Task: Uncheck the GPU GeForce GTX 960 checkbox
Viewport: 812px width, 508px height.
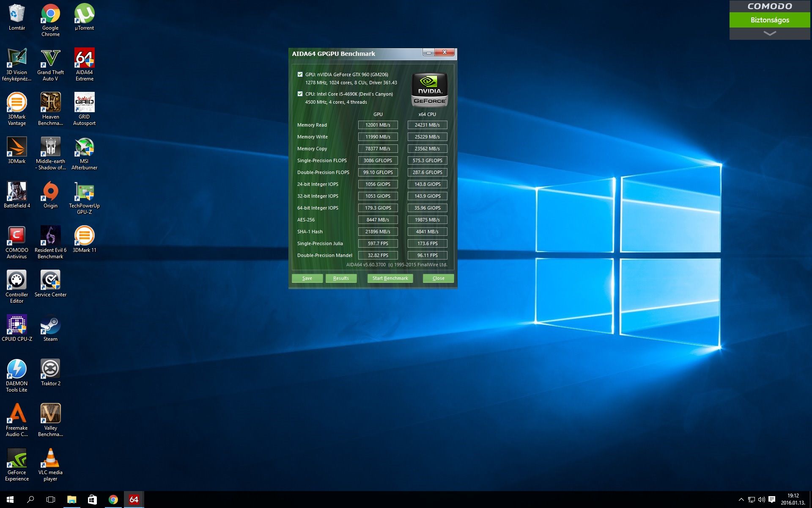Action: point(300,74)
